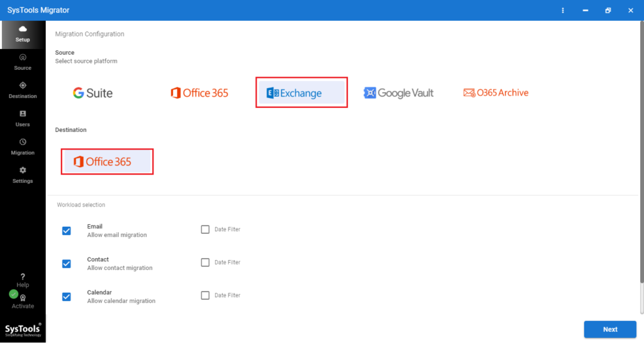Enable Date Filter for Contact
Screen dimensions: 644x343
coord(205,262)
